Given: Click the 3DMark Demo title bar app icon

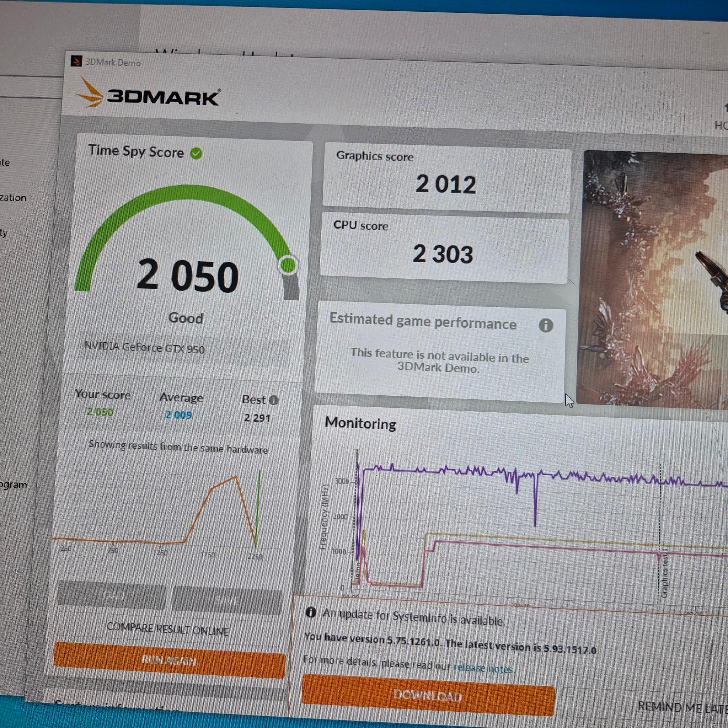Looking at the screenshot, I should [x=76, y=61].
